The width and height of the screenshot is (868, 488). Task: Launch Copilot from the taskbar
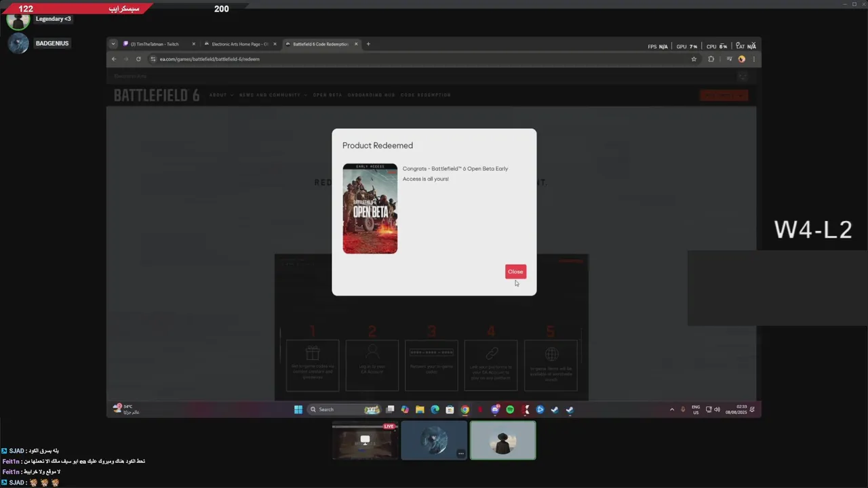point(405,409)
